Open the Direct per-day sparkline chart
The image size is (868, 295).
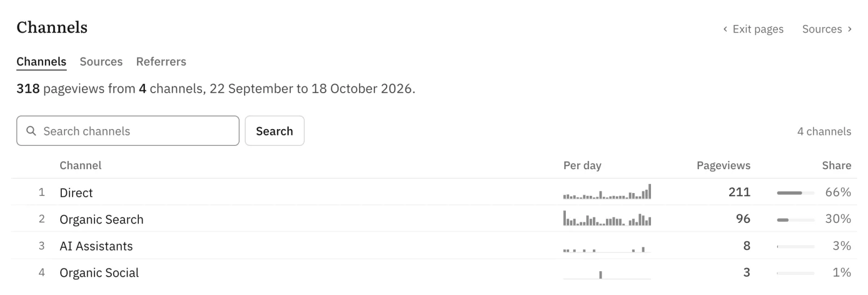click(x=607, y=192)
